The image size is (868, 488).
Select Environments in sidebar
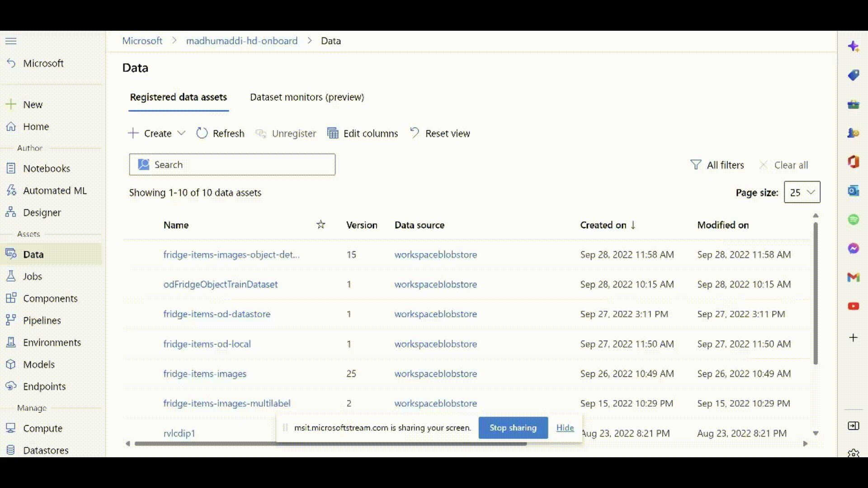(52, 342)
